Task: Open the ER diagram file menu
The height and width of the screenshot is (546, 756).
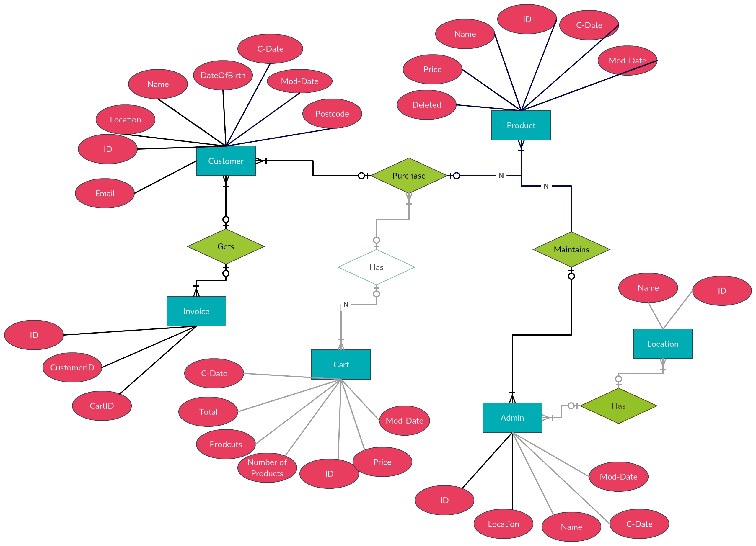Action: 0,0
